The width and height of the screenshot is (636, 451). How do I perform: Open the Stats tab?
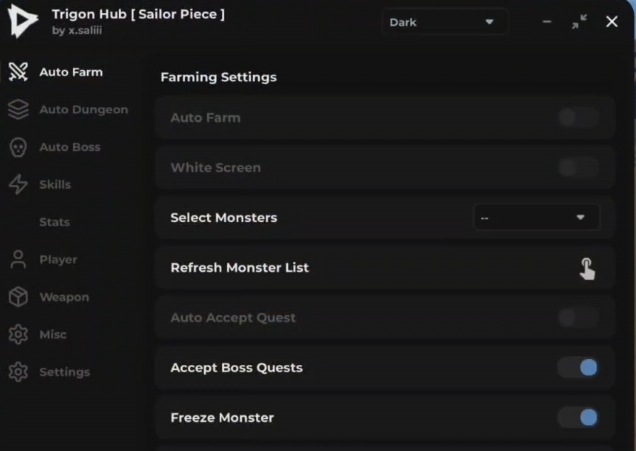55,222
